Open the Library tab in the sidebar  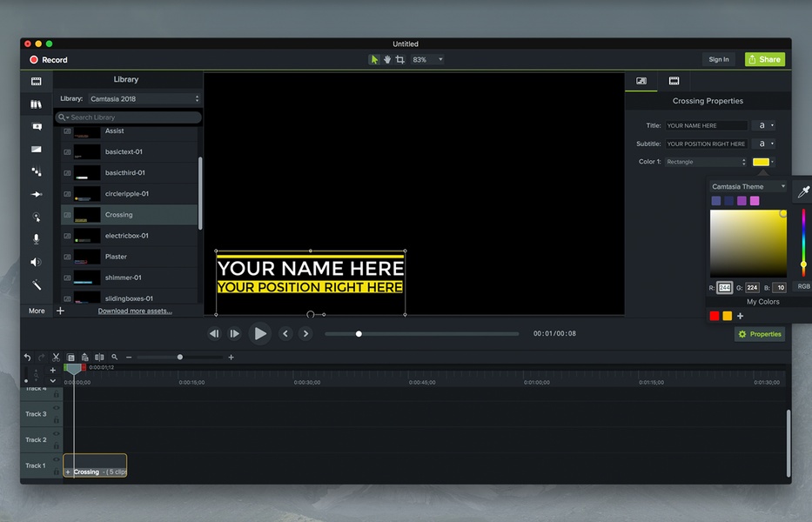[37, 104]
